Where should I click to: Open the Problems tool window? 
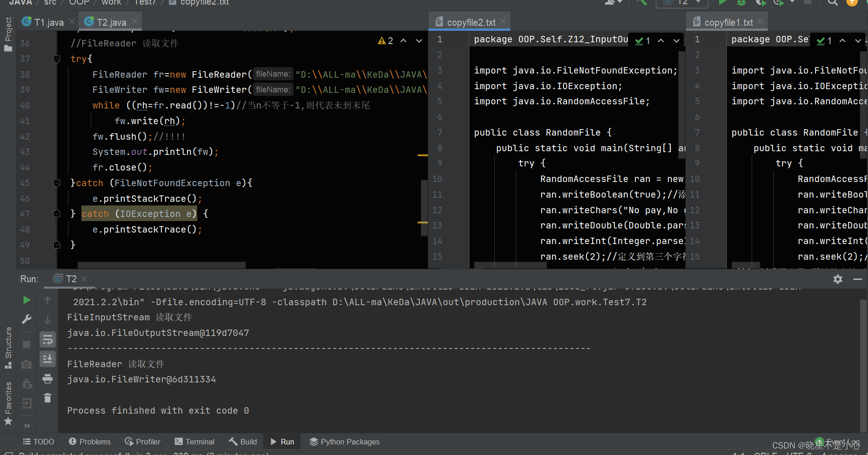(x=90, y=442)
